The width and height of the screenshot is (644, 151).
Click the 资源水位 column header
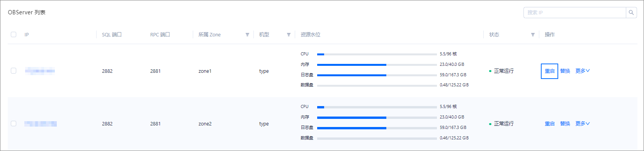311,34
